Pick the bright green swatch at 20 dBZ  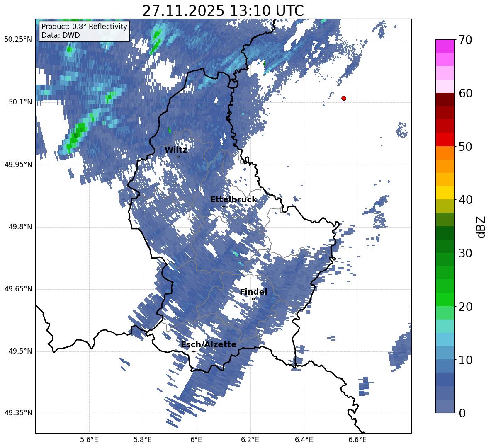pyautogui.click(x=445, y=300)
